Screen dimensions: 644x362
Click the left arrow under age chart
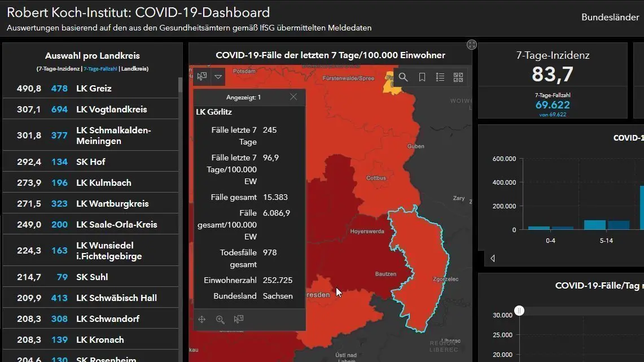pyautogui.click(x=493, y=258)
